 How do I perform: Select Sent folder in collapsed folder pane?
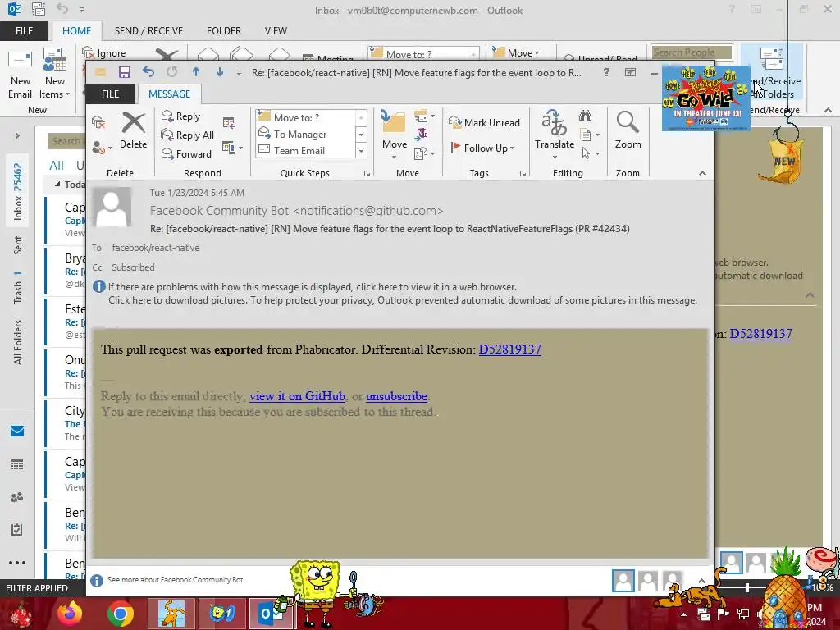pos(18,244)
